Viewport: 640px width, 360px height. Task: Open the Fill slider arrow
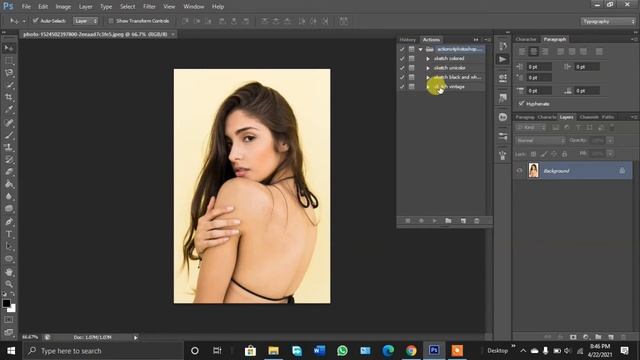click(x=610, y=153)
